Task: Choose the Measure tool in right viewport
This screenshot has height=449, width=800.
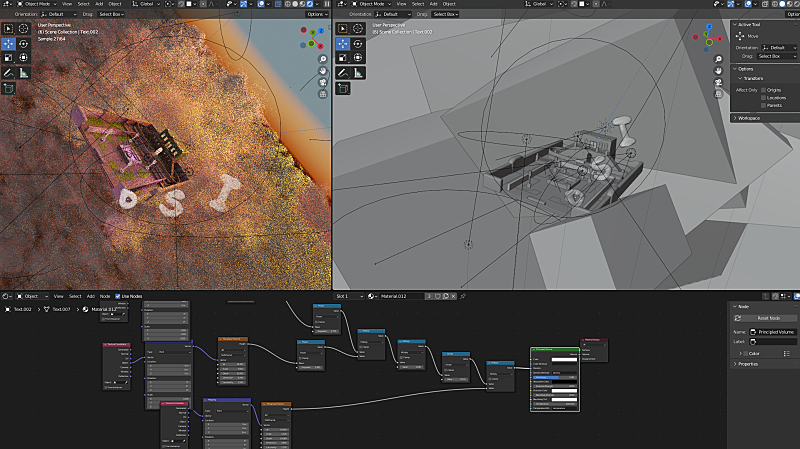Action: 358,72
